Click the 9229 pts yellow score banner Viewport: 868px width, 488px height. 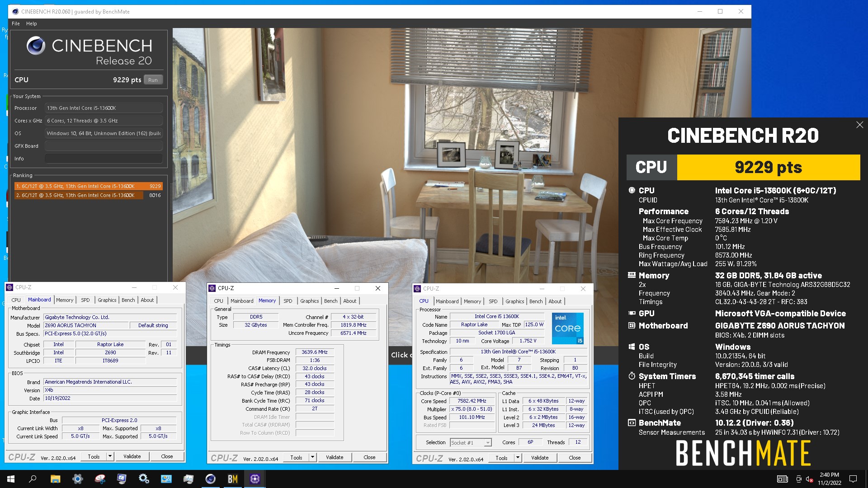point(768,167)
